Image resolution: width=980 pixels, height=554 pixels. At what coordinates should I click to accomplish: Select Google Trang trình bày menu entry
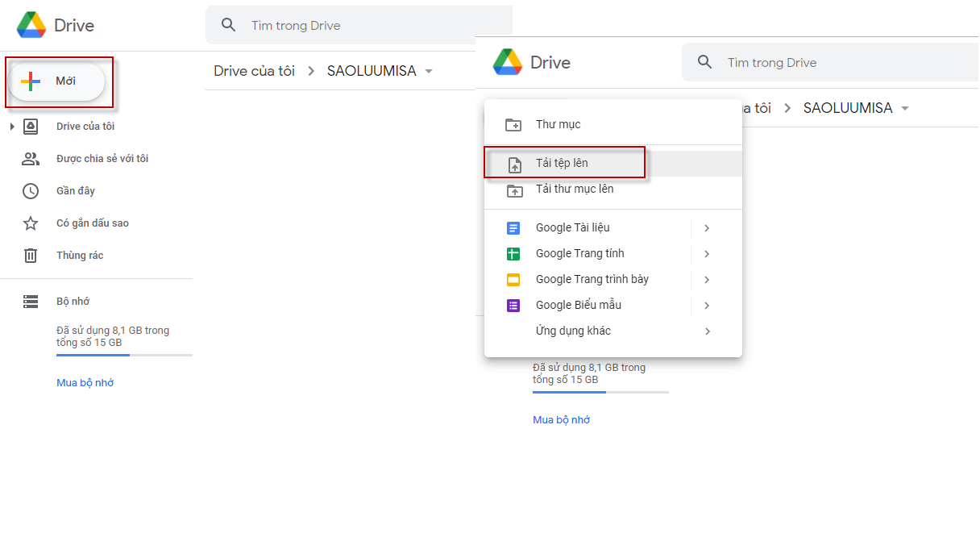(613, 279)
